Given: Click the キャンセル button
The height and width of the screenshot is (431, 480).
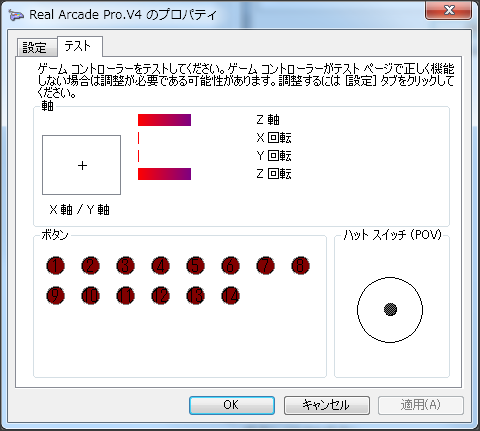Looking at the screenshot, I should click(x=327, y=405).
